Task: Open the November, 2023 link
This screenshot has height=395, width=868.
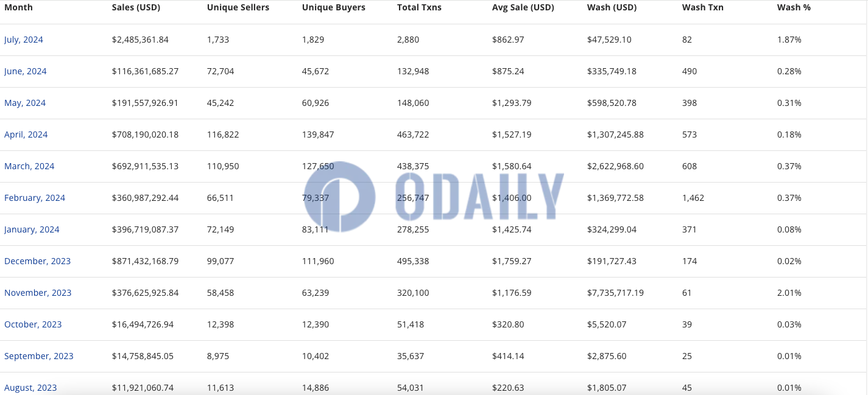Action: [x=38, y=293]
